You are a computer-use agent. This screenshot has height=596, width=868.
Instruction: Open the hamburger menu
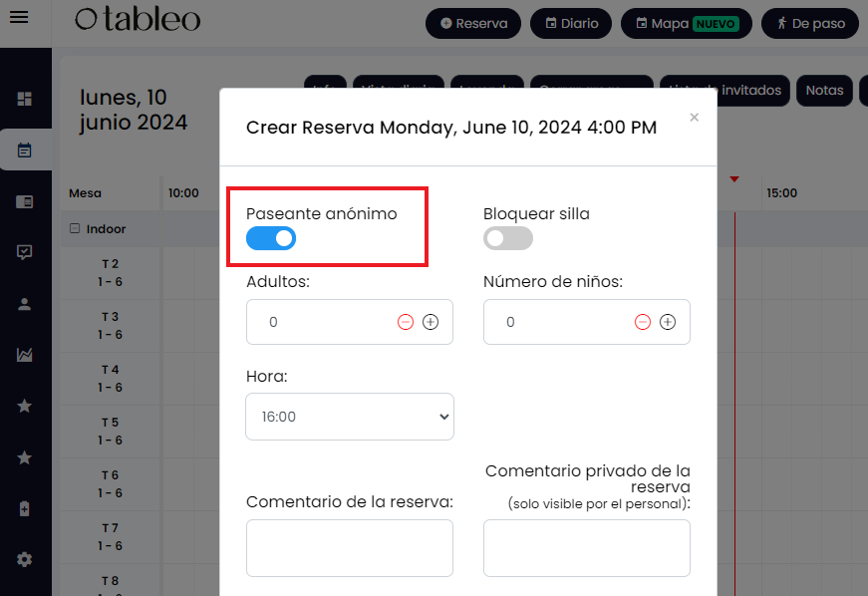pos(19,17)
